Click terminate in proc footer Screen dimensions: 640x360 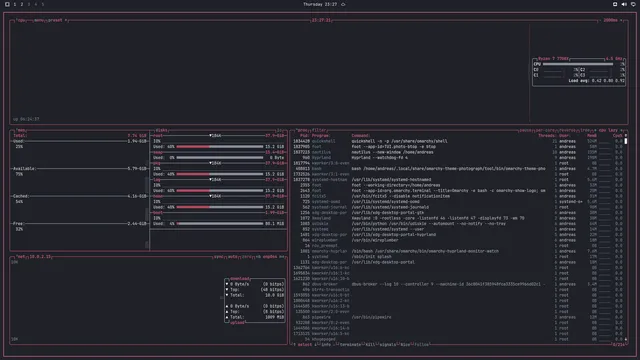pos(350,344)
